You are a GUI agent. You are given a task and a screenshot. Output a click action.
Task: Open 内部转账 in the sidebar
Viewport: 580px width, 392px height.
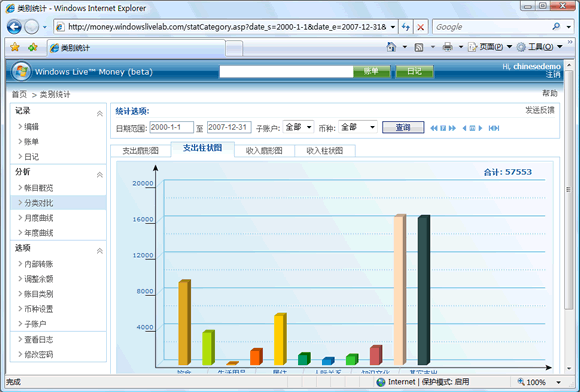[38, 264]
